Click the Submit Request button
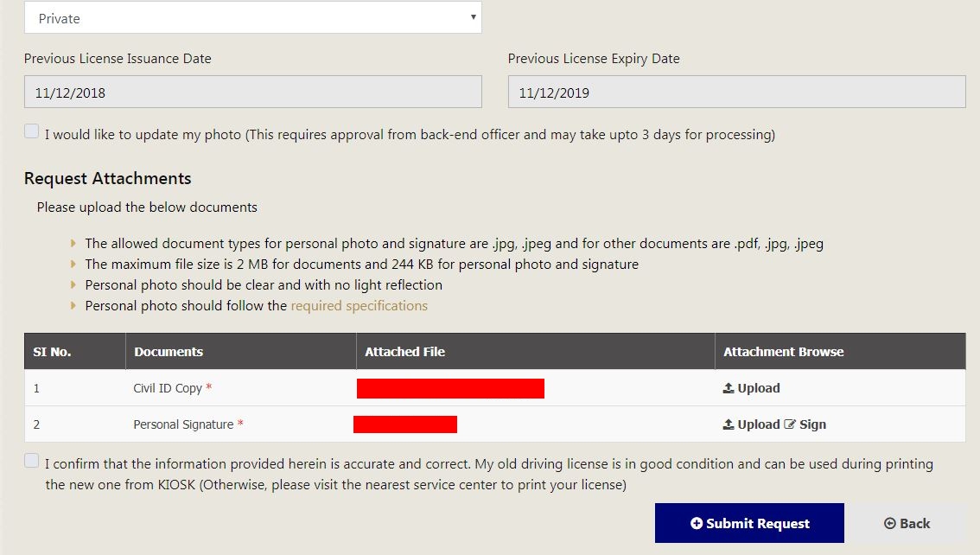This screenshot has height=555, width=980. 748,523
